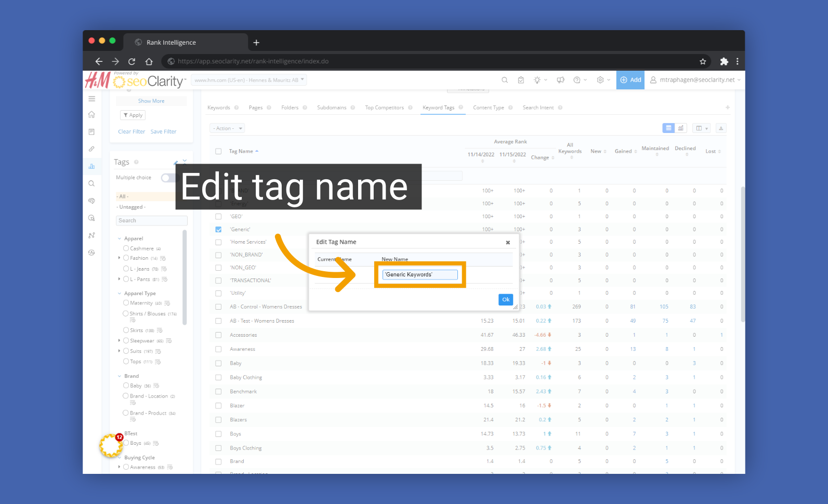
Task: Open the column chooser dropdown
Action: pyautogui.click(x=702, y=128)
